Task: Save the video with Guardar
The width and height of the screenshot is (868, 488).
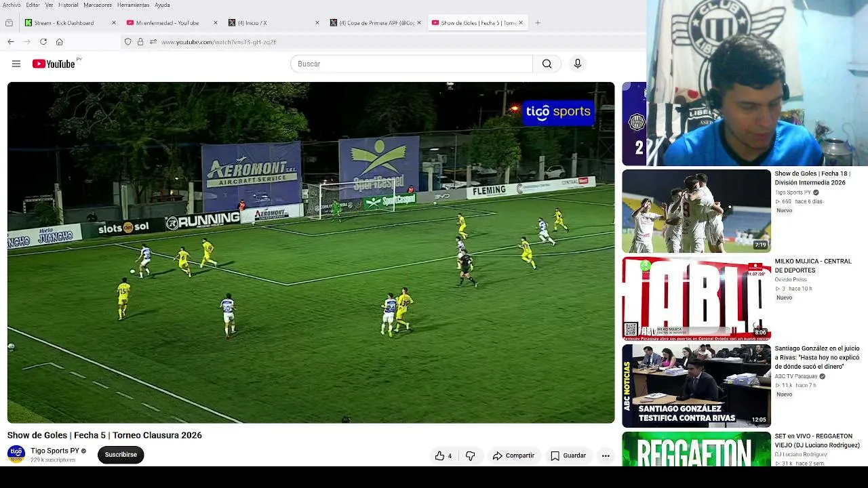Action: click(568, 455)
